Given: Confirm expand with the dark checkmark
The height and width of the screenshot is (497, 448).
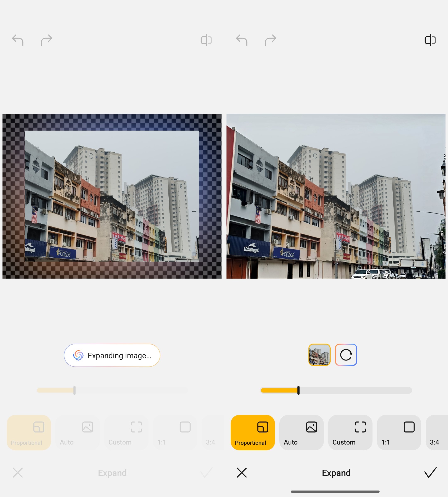Looking at the screenshot, I should tap(431, 472).
